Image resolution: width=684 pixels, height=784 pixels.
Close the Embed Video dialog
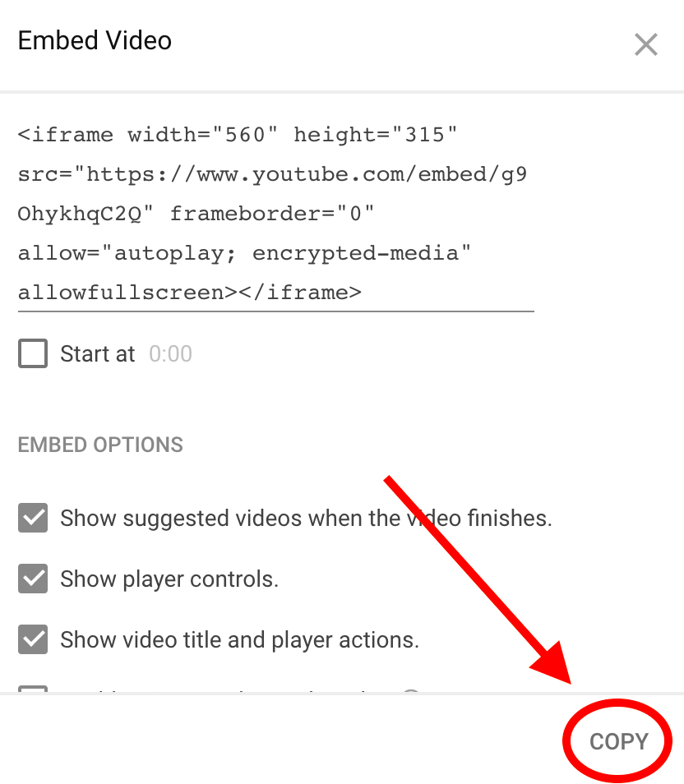coord(645,44)
